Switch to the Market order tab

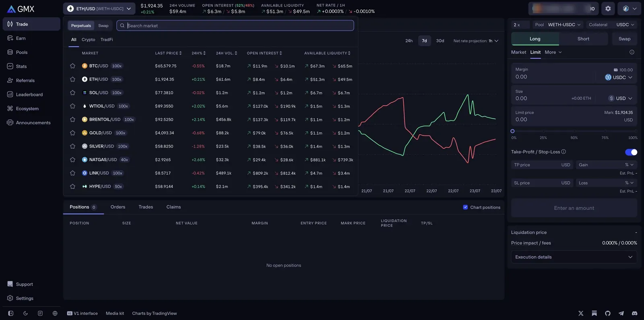coord(518,52)
